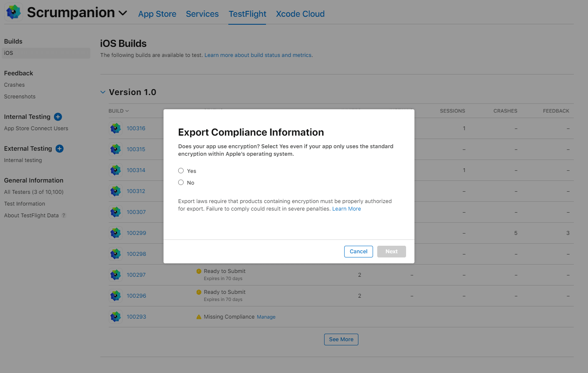Click the app icon for build 100316

[115, 128]
